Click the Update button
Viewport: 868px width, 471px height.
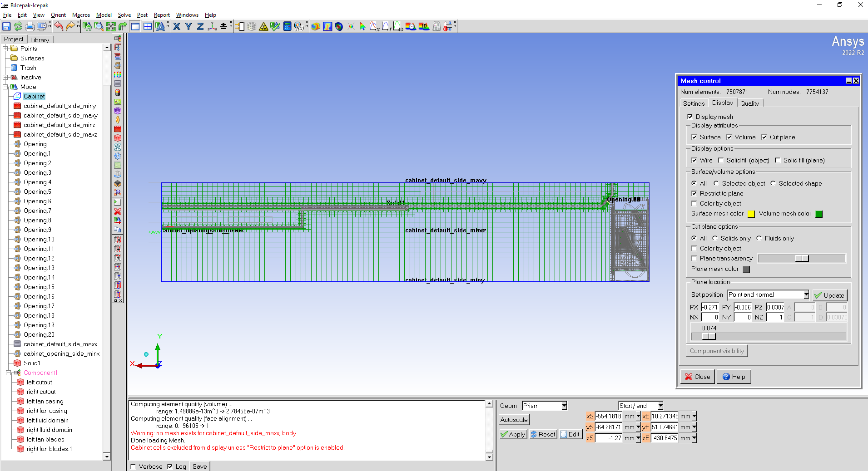click(829, 295)
